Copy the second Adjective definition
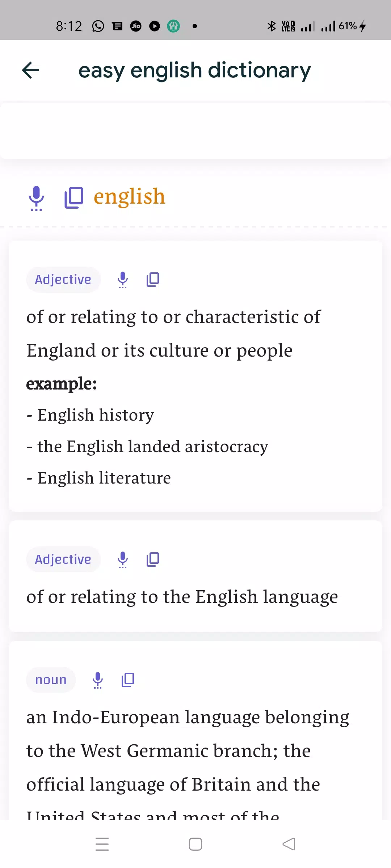Viewport: 391px width, 868px height. click(x=153, y=559)
